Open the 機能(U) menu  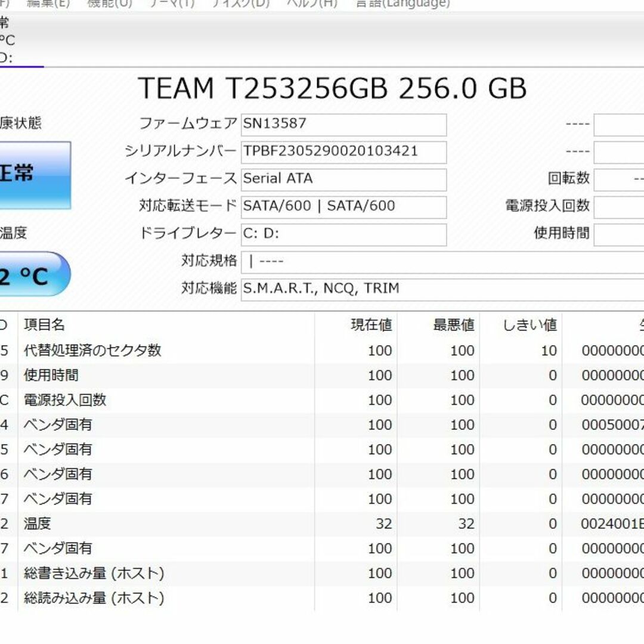tap(110, 4)
